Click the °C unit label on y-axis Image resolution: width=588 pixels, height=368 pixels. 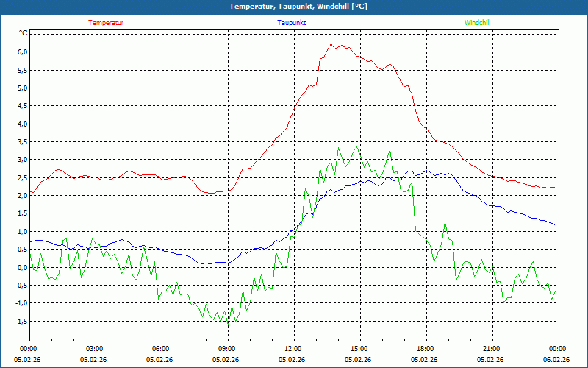coord(24,33)
